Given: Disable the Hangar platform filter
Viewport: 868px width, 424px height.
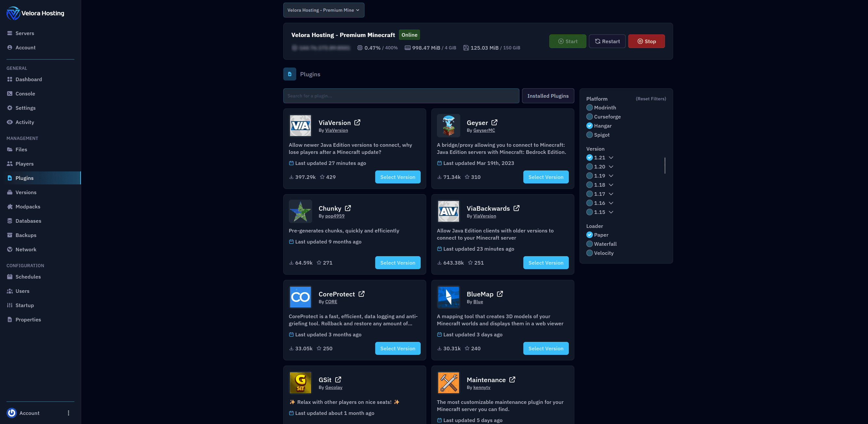Looking at the screenshot, I should [589, 126].
